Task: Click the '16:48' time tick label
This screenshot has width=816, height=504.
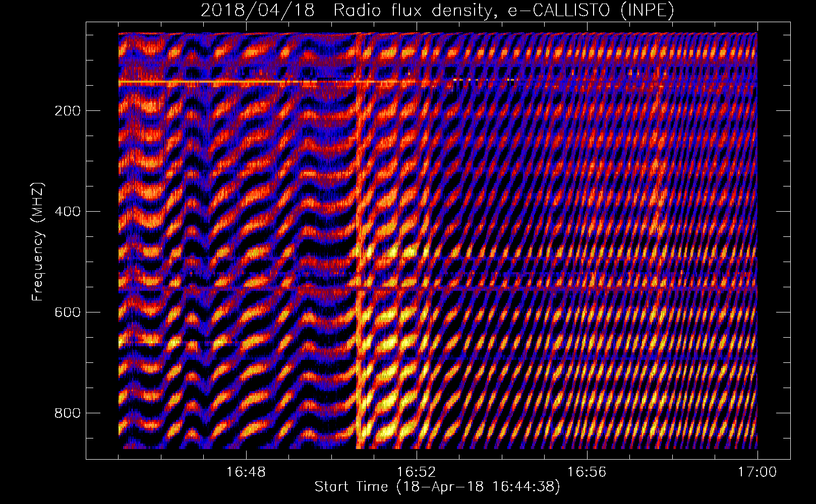Action: [246, 472]
